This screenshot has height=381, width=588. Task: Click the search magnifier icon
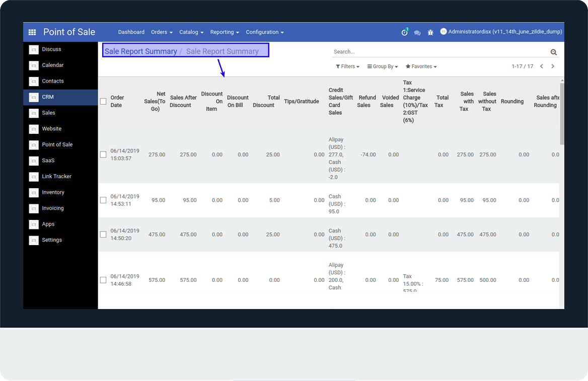click(x=553, y=52)
